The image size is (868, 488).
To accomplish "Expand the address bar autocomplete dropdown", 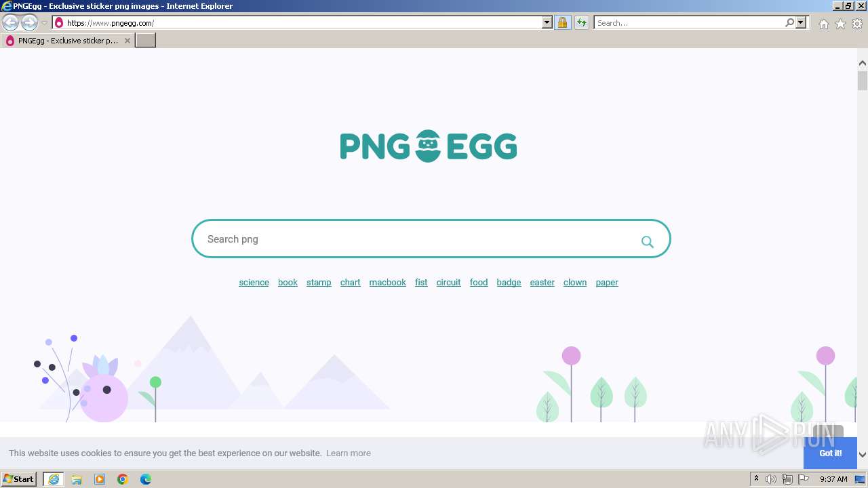I will (x=547, y=23).
